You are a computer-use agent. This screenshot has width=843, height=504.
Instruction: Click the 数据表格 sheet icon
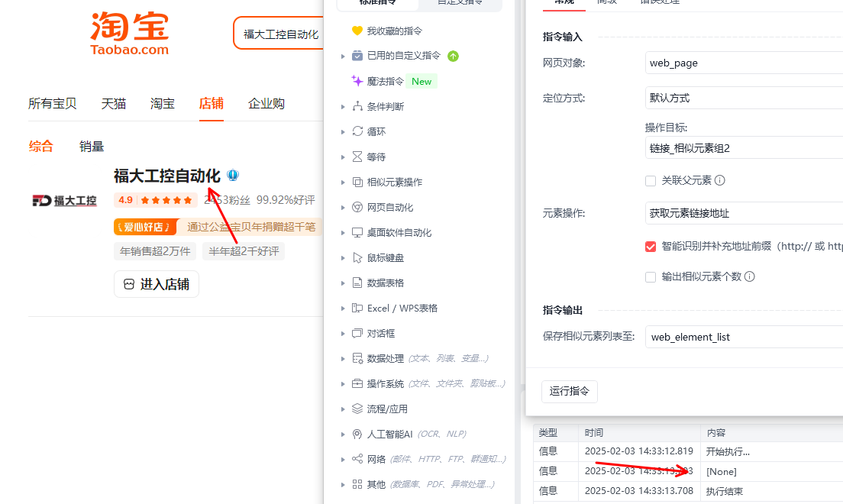357,283
